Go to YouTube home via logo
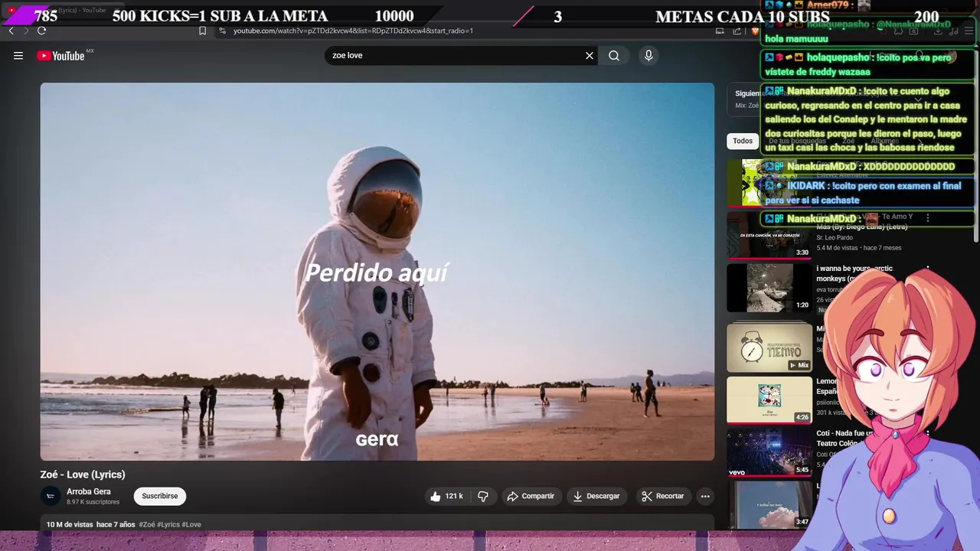The height and width of the screenshot is (551, 980). point(60,55)
